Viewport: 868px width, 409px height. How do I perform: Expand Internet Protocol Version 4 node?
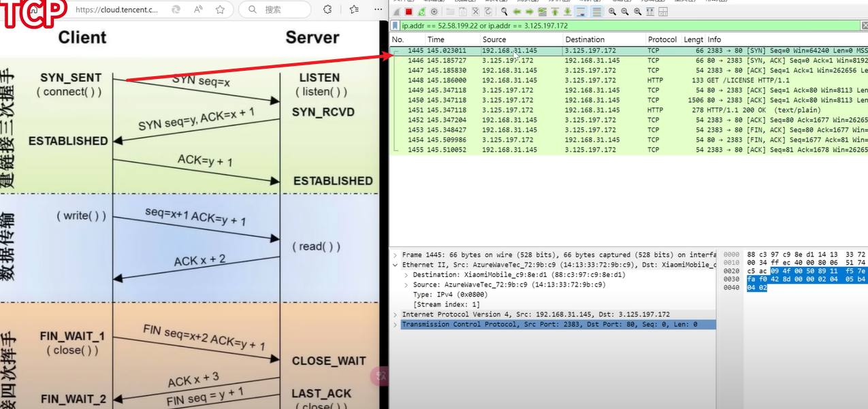click(395, 314)
